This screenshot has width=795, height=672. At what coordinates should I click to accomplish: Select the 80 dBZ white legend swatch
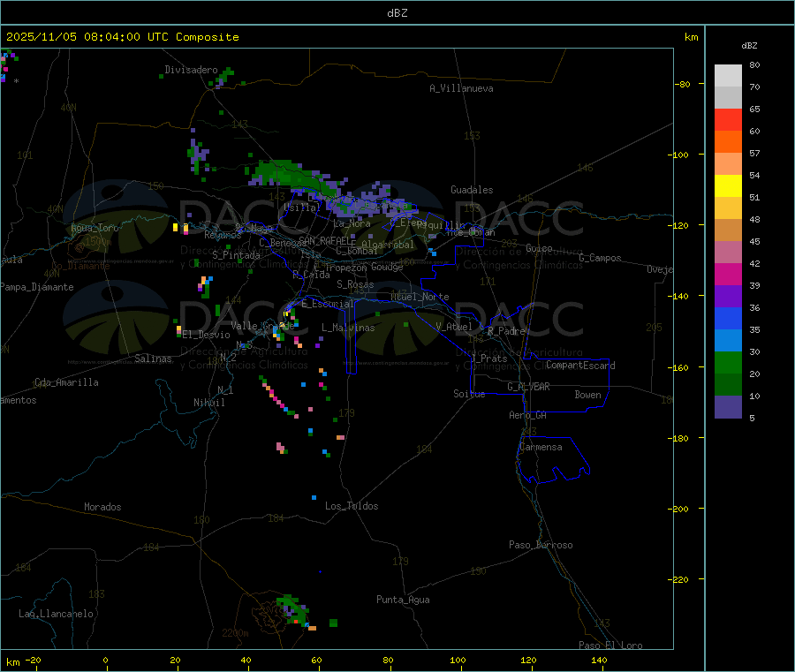[728, 76]
